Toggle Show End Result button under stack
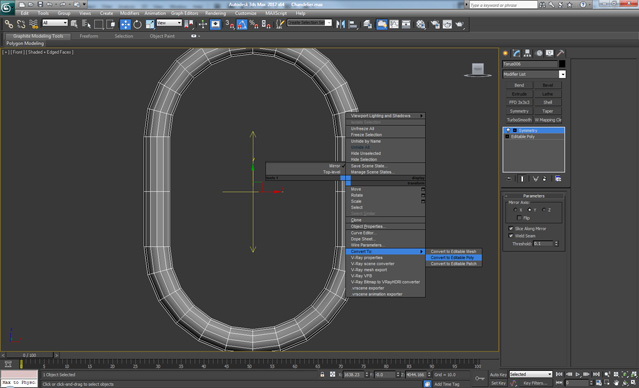This screenshot has height=388, width=639. pyautogui.click(x=522, y=179)
